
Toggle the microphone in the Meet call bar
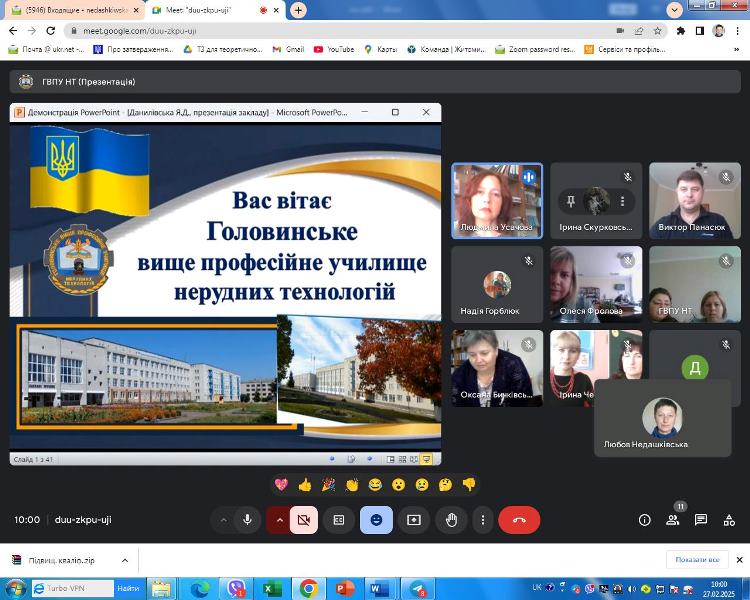247,520
